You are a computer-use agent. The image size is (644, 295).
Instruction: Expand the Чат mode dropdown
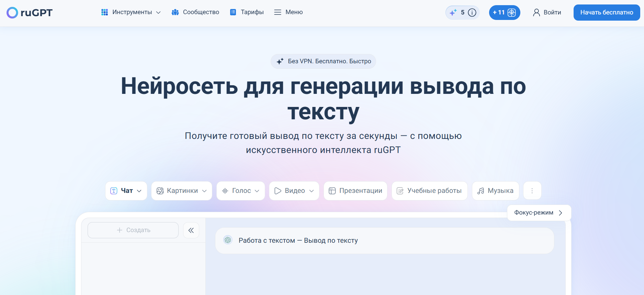click(x=139, y=191)
